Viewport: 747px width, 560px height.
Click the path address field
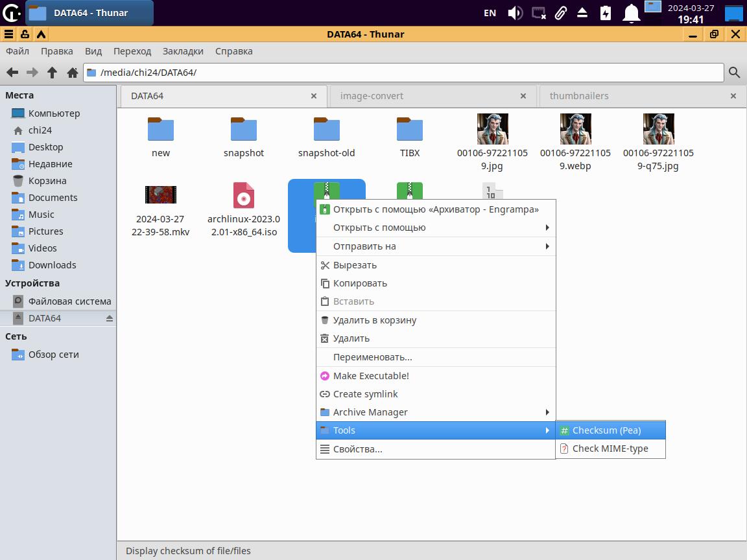click(402, 73)
